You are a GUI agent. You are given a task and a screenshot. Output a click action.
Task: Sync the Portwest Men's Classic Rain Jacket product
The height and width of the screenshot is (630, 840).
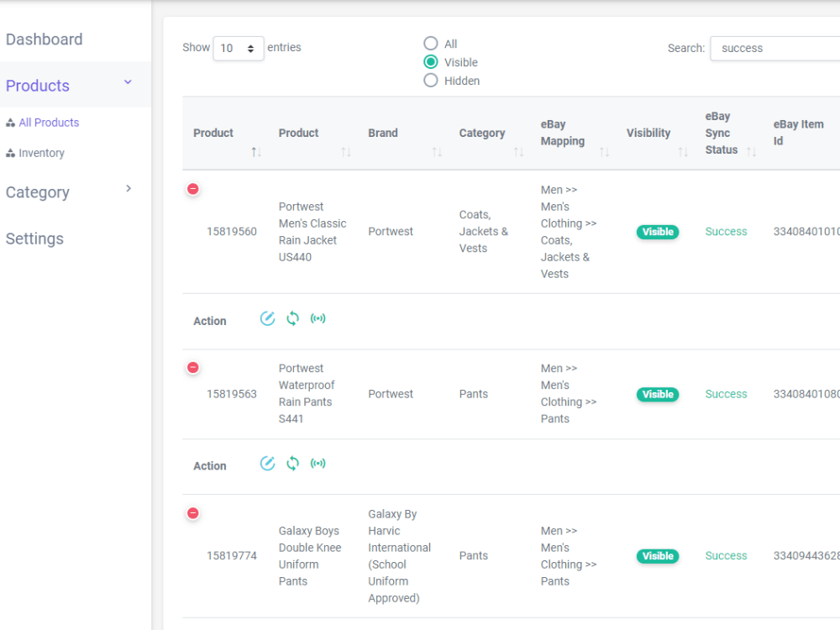point(292,318)
